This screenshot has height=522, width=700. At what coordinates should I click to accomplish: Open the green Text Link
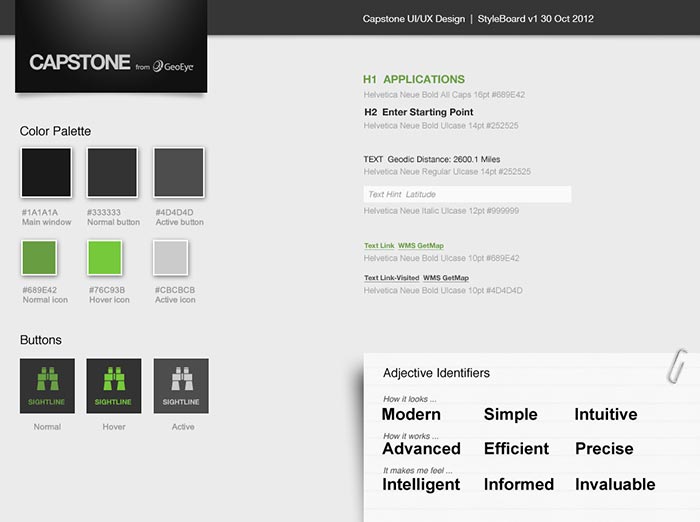tap(379, 246)
